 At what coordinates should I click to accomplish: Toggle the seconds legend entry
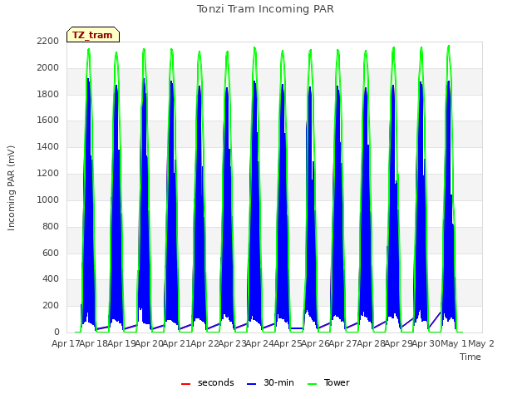208,382
